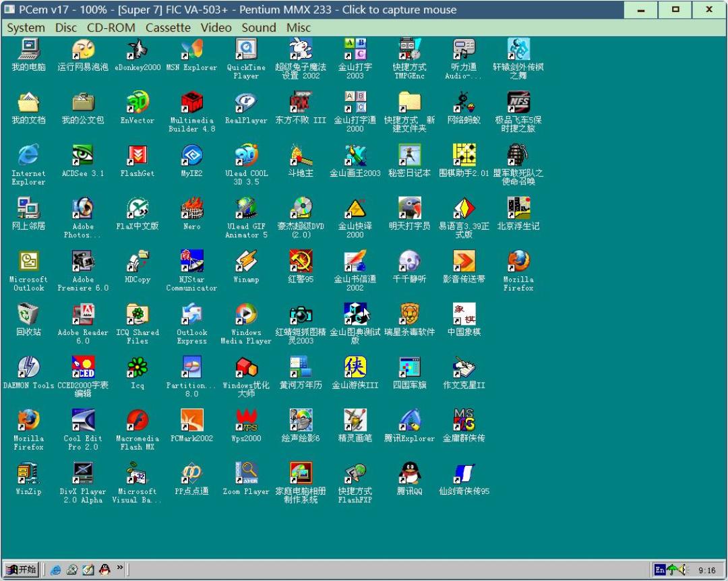
Task: Click the 开始 Start button
Action: [22, 569]
